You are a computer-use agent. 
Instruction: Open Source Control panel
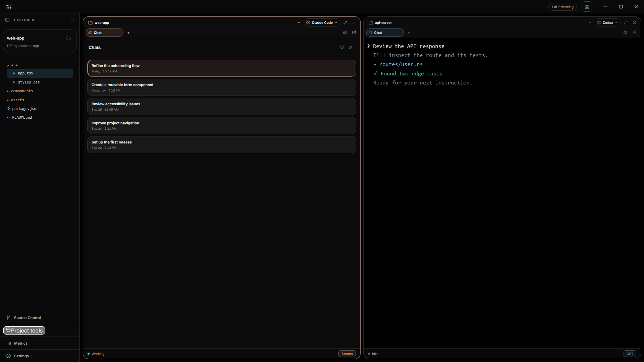point(40,318)
